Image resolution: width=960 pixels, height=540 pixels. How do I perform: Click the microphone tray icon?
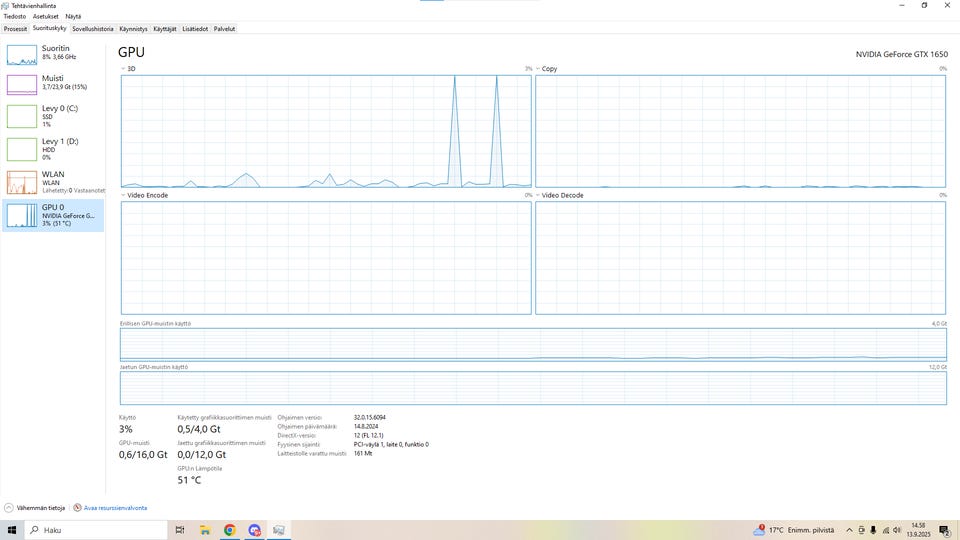[873, 530]
